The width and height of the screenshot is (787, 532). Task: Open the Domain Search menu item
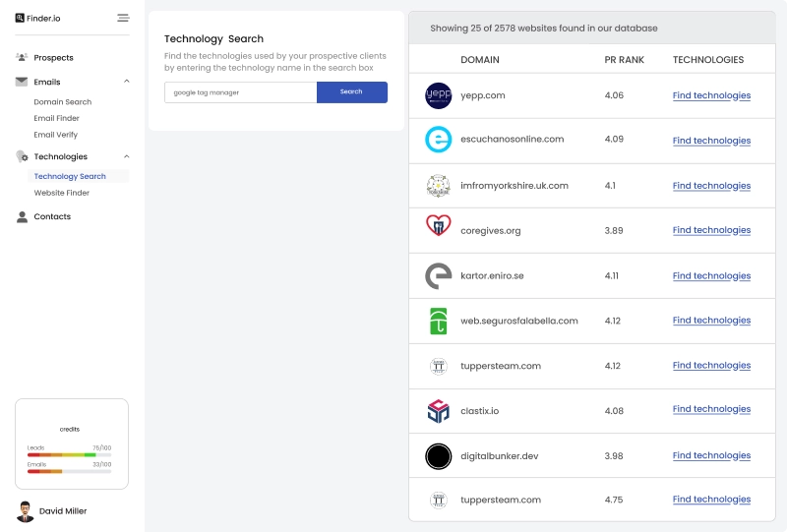coord(63,102)
